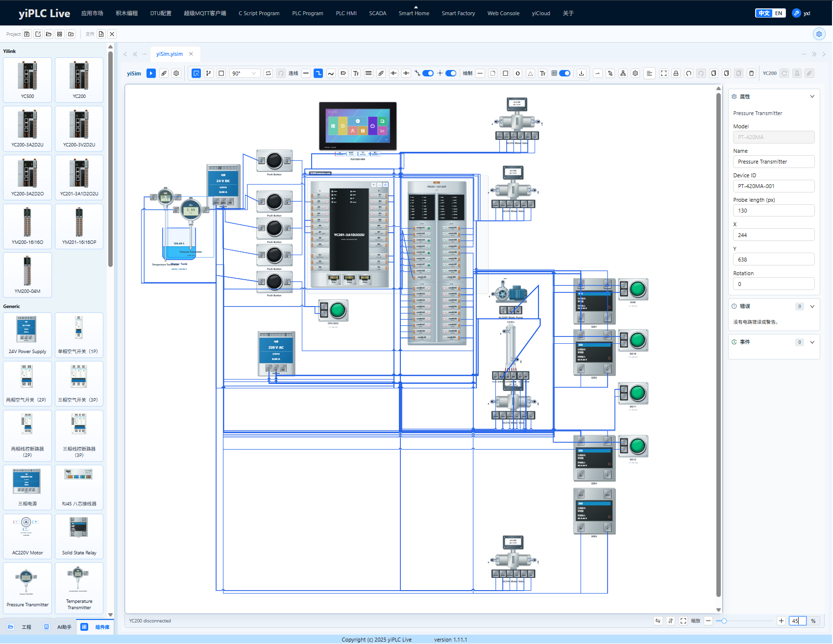
Task: Select the Solid State Relay component thumbnail
Action: click(79, 536)
